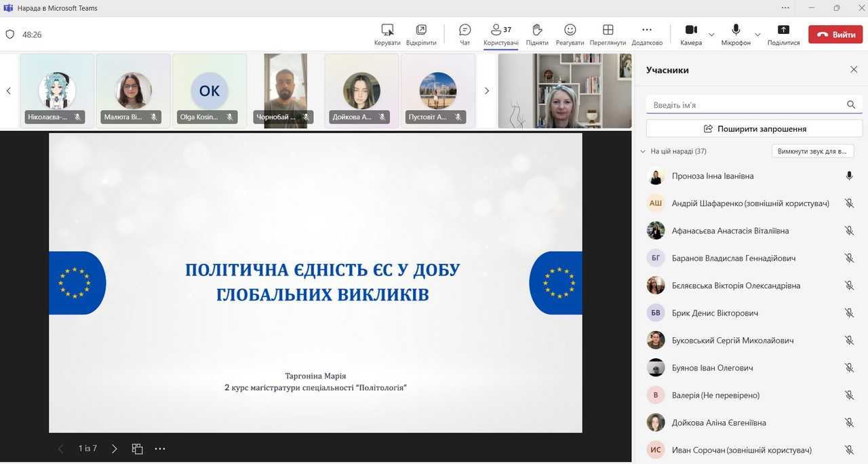Image resolution: width=868 pixels, height=464 pixels.
Task: Toggle the Камера camera on or off
Action: 691,34
